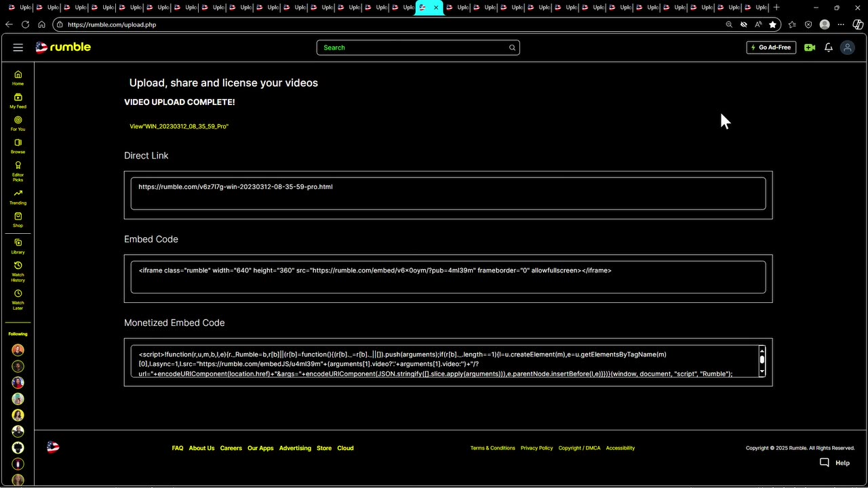Open For You in the sidebar
This screenshot has width=868, height=488.
pos(18,123)
